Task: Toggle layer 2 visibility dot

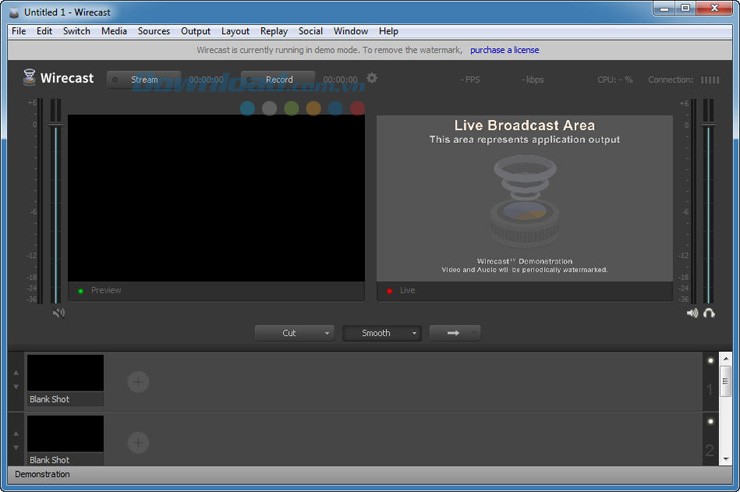Action: pyautogui.click(x=711, y=421)
